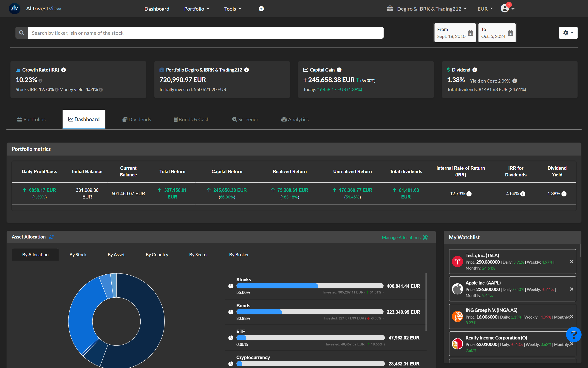Open the To date picker field
588x368 pixels.
pyautogui.click(x=497, y=33)
